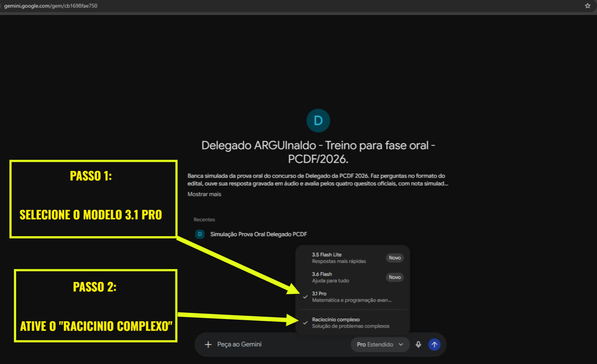Image resolution: width=597 pixels, height=364 pixels.
Task: Click the Novo badge on 3.6 Flash
Action: [395, 277]
